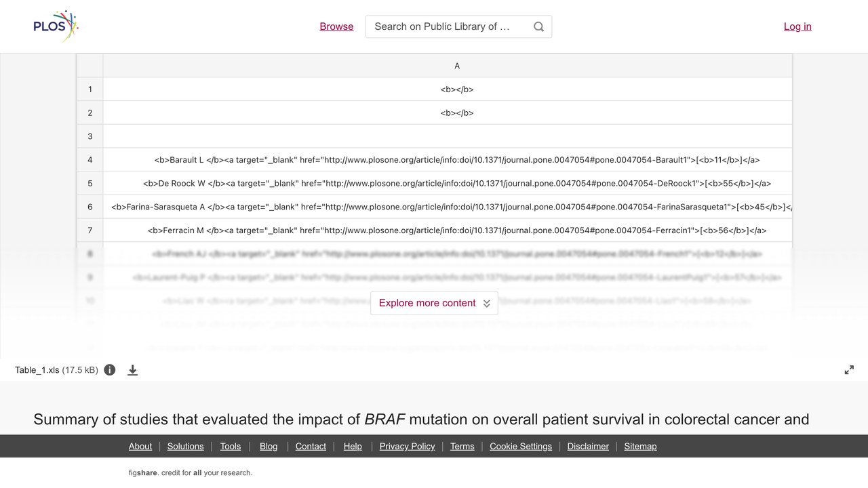Click the De Roock W table cell
The height and width of the screenshot is (488, 868).
click(x=448, y=183)
